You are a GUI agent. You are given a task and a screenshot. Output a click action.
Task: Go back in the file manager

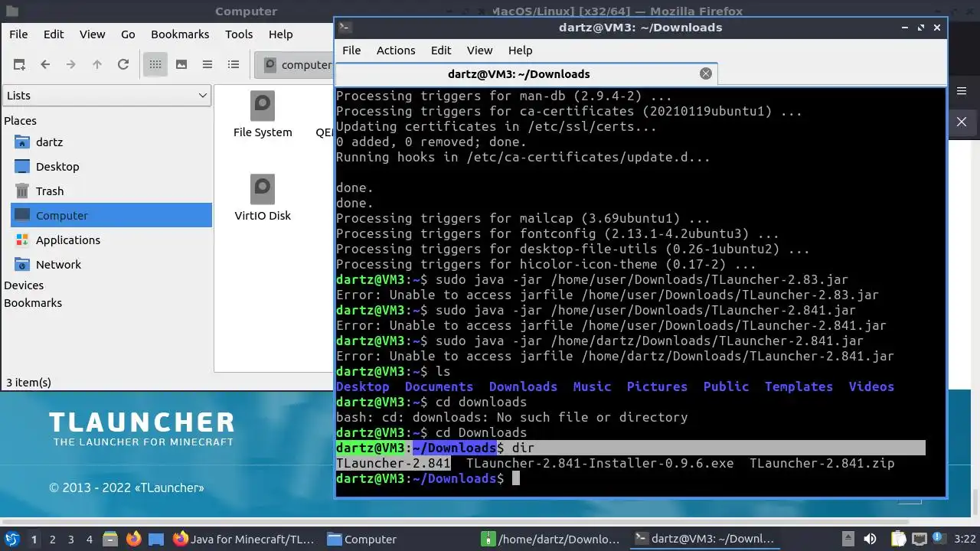pos(45,65)
